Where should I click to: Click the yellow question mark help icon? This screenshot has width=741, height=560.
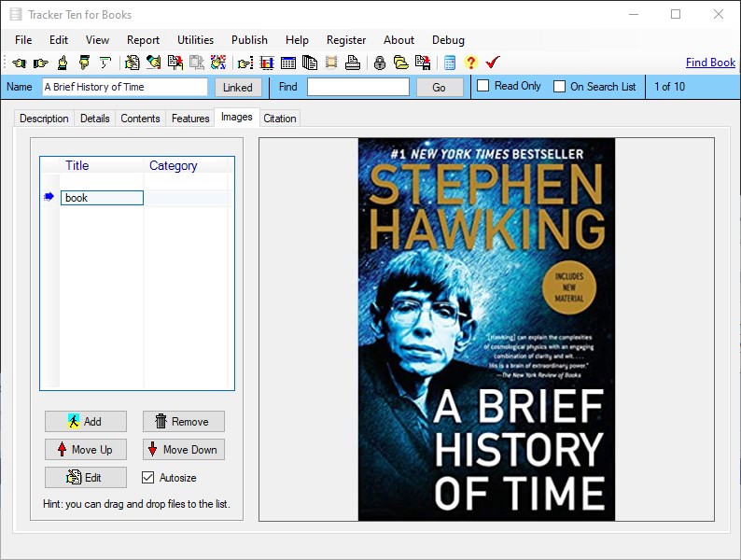[470, 63]
